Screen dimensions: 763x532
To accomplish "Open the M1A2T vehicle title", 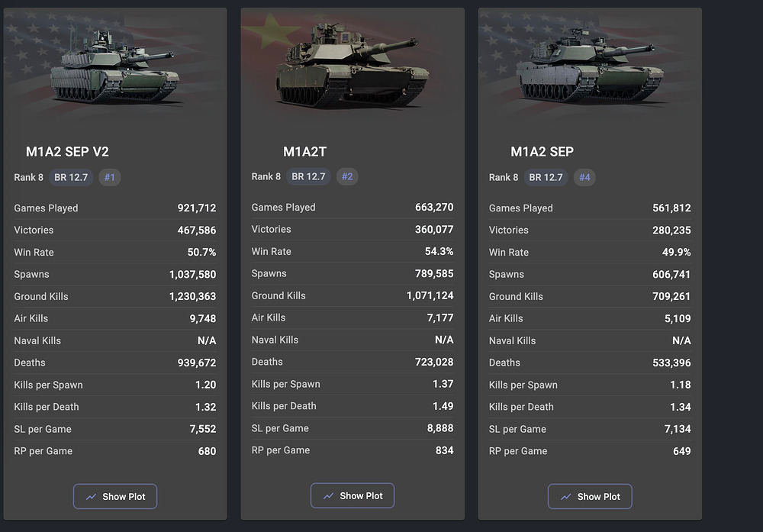I will click(x=304, y=152).
